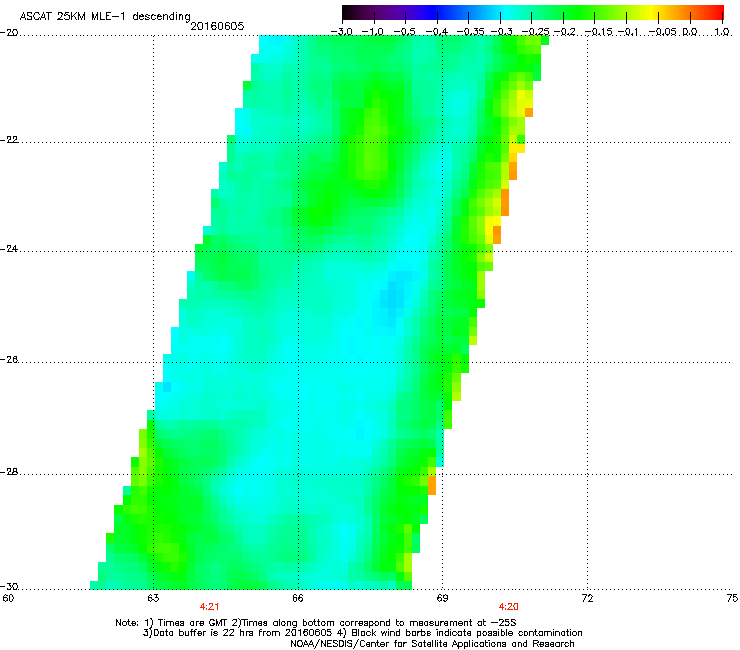The image size is (740, 650).
Task: Click the colorbar label -0.2
Action: tap(564, 32)
